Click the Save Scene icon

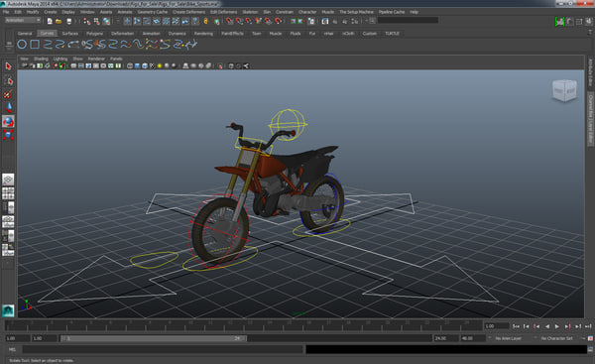click(68, 21)
